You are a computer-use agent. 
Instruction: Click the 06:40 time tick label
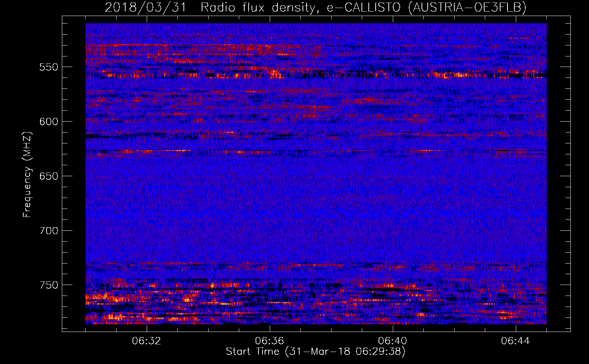click(393, 341)
